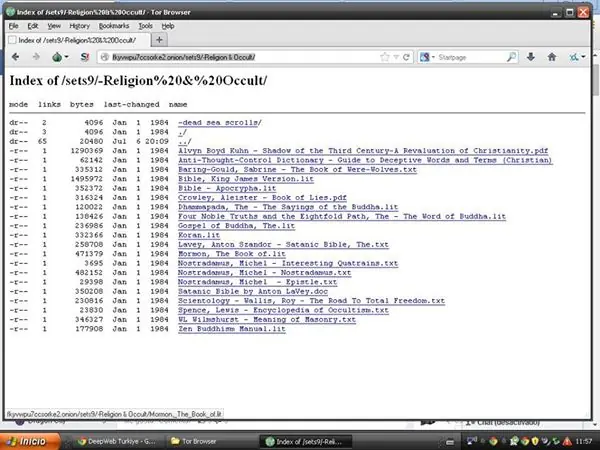Click the Index of /sets9 taskbar button
Screen dimensions: 600x450
coord(305,441)
